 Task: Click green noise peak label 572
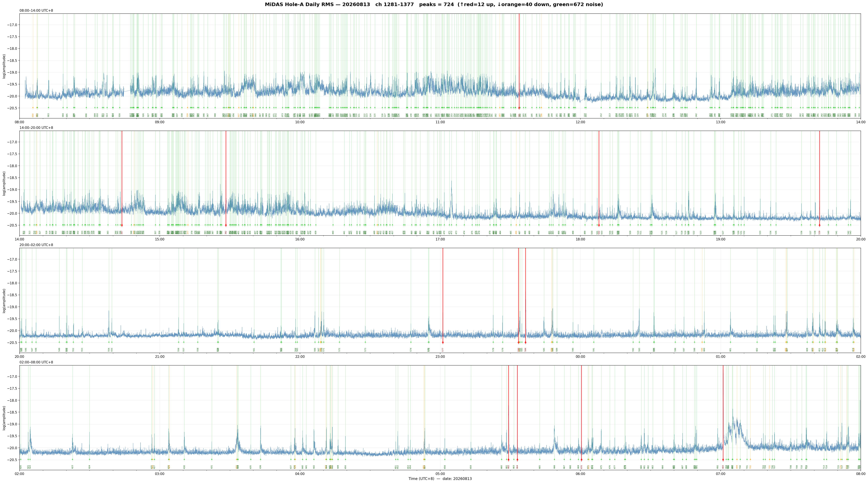[339, 350]
